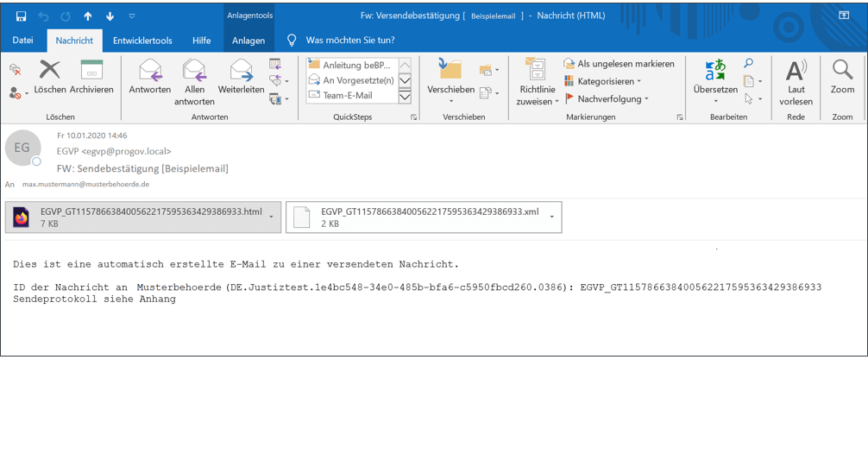Image resolution: width=868 pixels, height=467 pixels.
Task: Open the Zoom magnifier tool
Action: point(842,71)
